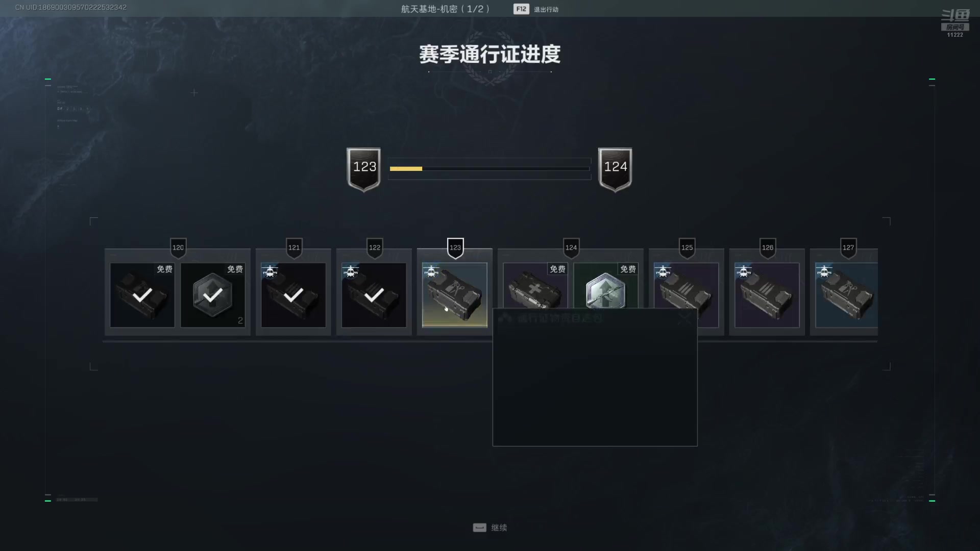
Task: Click the level 123 shield badge
Action: (364, 169)
